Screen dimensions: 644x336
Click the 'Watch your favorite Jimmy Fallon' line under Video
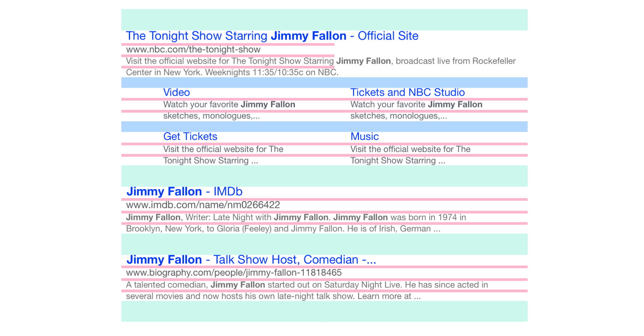229,104
